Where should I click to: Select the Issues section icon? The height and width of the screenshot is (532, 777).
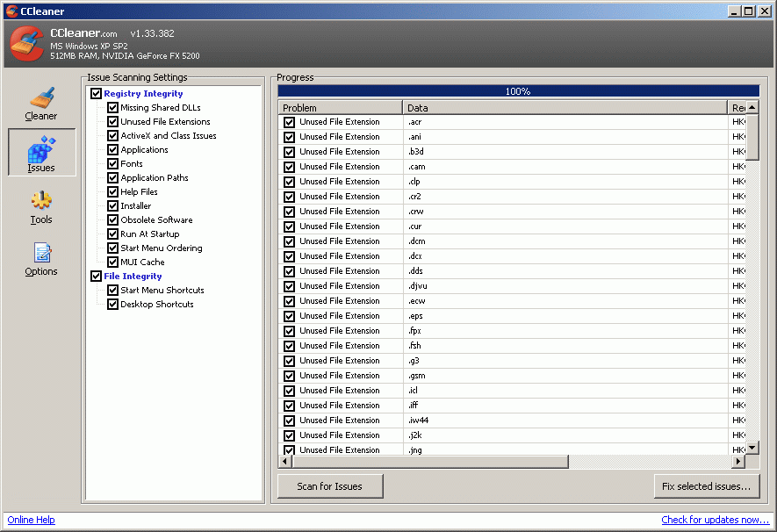41,149
